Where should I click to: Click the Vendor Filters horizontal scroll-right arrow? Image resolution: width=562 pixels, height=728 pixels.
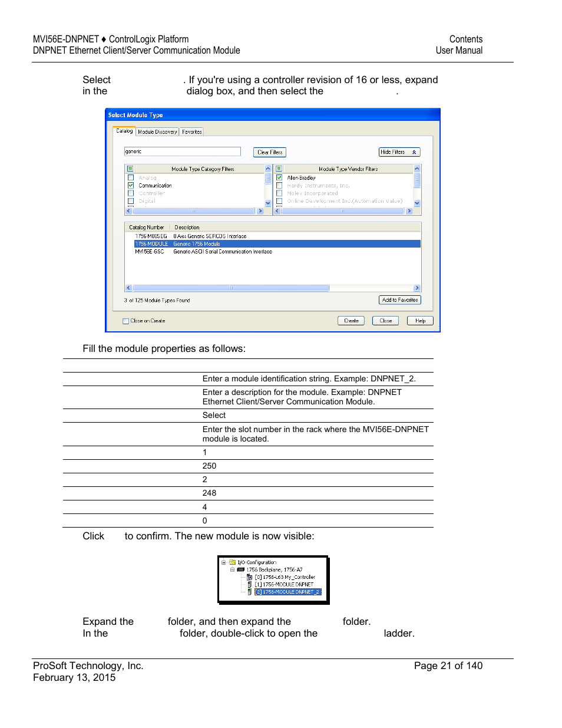coord(409,211)
